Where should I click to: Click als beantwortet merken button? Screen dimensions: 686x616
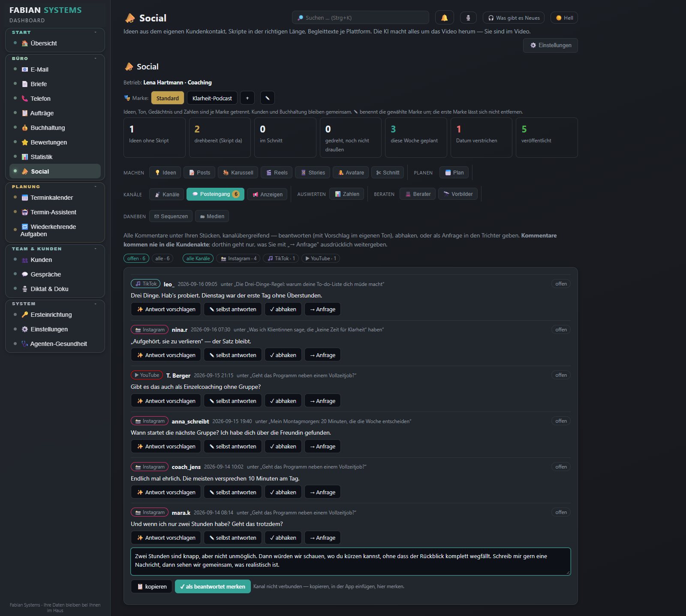tap(212, 586)
